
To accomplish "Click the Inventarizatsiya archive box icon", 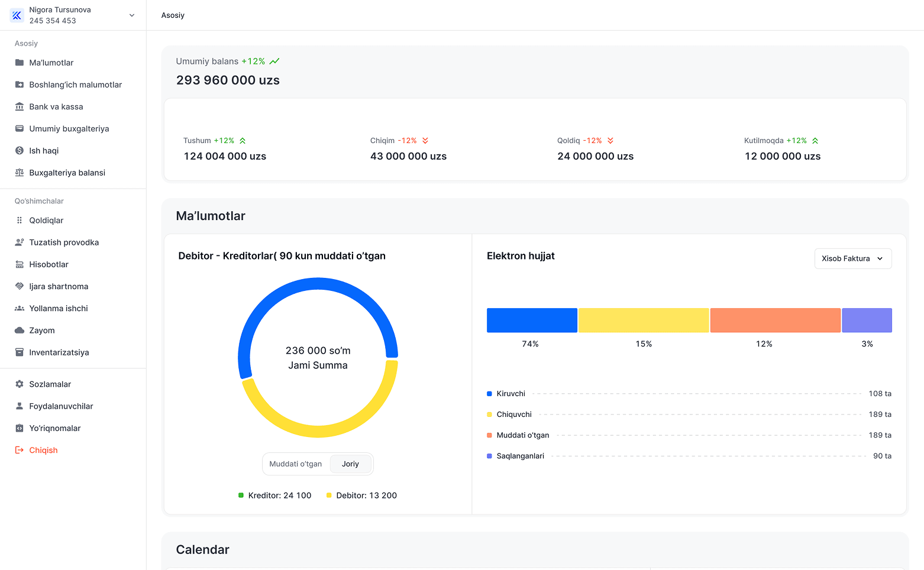I will pyautogui.click(x=20, y=352).
